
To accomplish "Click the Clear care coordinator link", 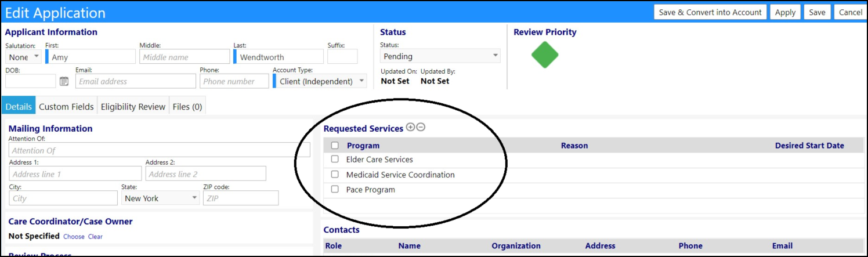I will [95, 237].
